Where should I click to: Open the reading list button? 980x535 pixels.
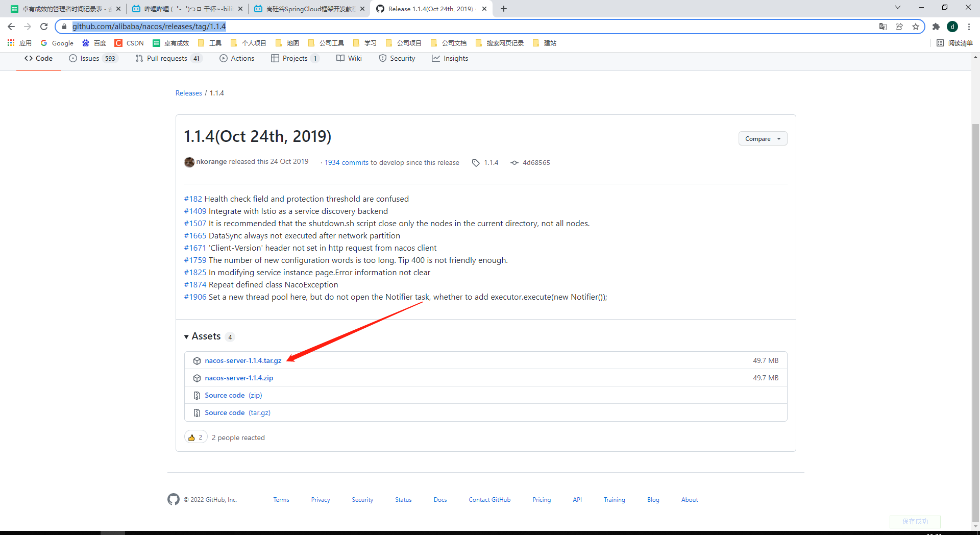coord(955,43)
